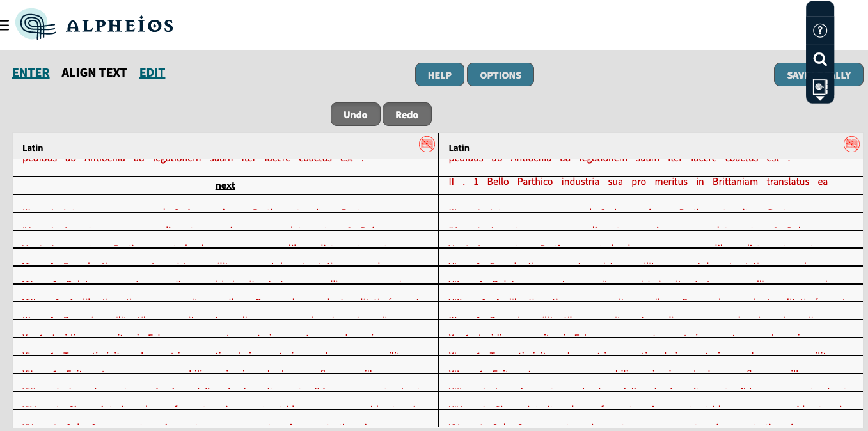Click the underlined next link
The width and height of the screenshot is (868, 431).
pos(225,184)
